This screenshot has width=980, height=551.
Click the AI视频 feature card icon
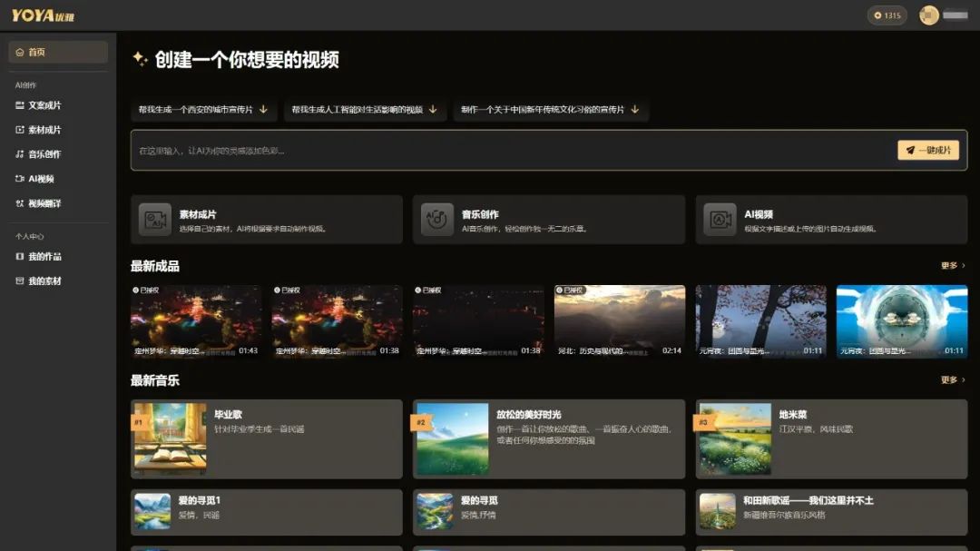click(x=720, y=220)
